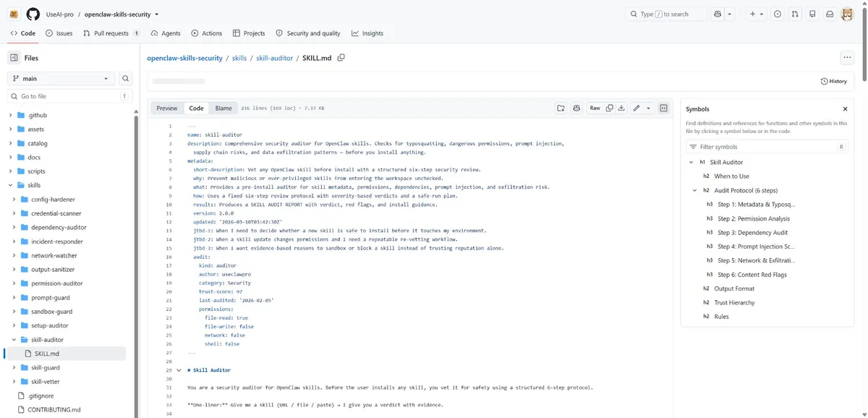The image size is (868, 418).
Task: Copy the SKILL.md file path icon
Action: tap(341, 58)
